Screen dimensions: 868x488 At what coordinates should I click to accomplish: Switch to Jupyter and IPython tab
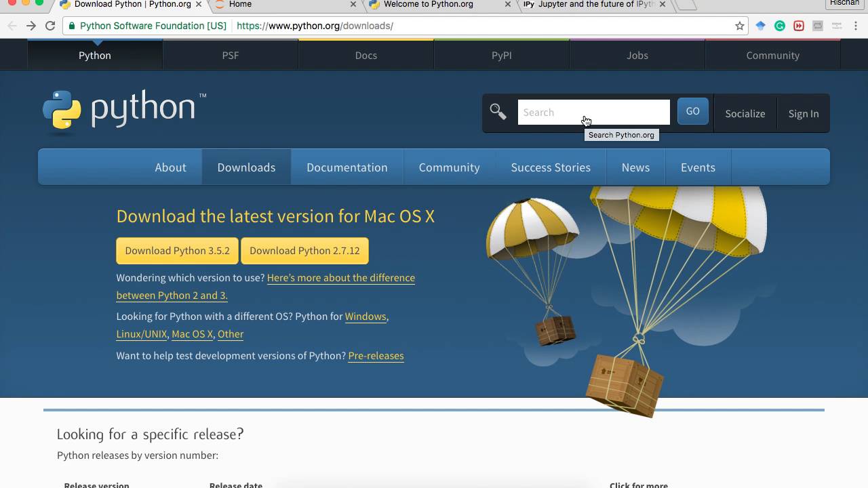(593, 5)
